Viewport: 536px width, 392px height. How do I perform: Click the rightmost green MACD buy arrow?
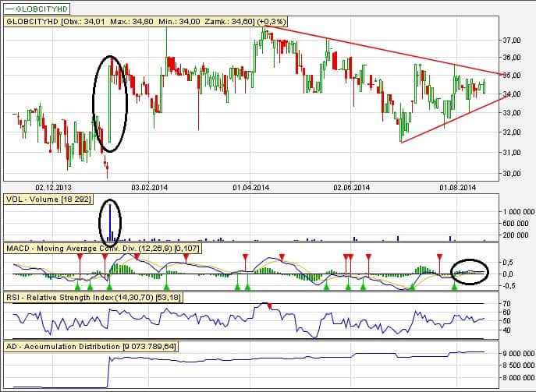click(x=454, y=288)
